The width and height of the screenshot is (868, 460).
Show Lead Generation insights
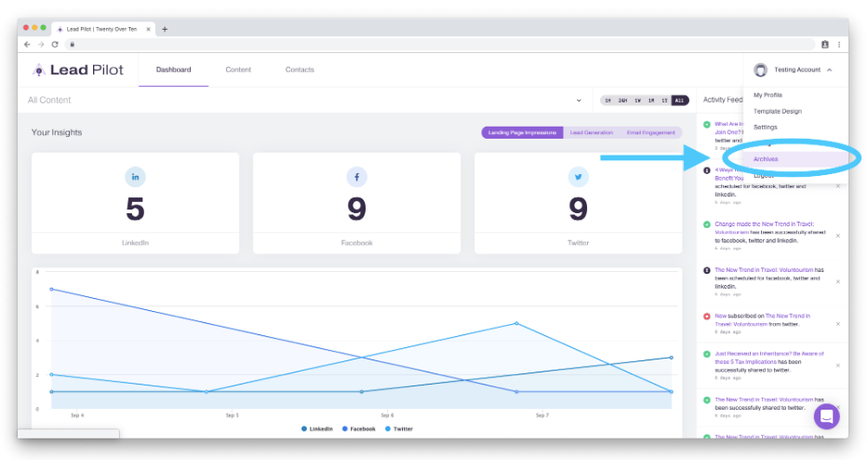coord(591,133)
